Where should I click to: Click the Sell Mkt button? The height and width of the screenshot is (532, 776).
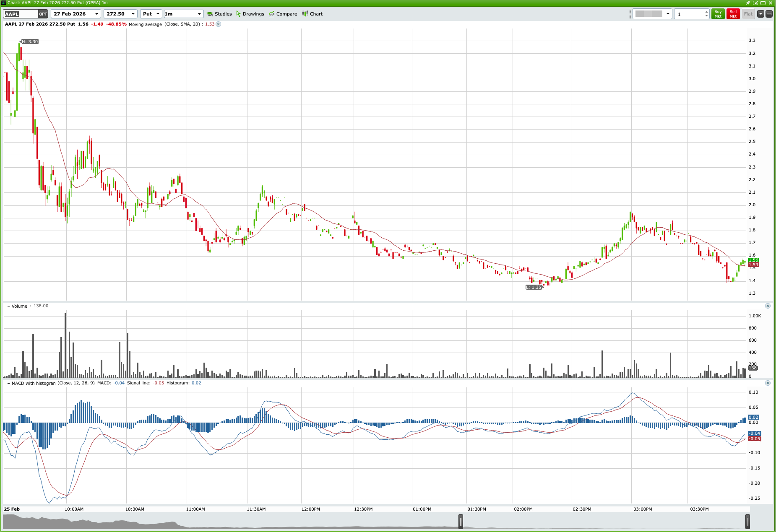(733, 13)
